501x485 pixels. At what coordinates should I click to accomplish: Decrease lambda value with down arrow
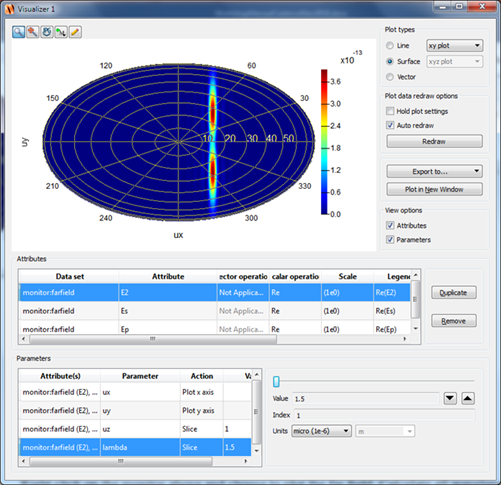click(x=450, y=398)
